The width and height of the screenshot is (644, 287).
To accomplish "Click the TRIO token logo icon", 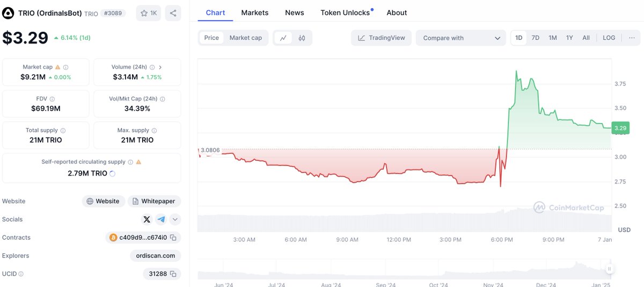I will click(x=8, y=13).
